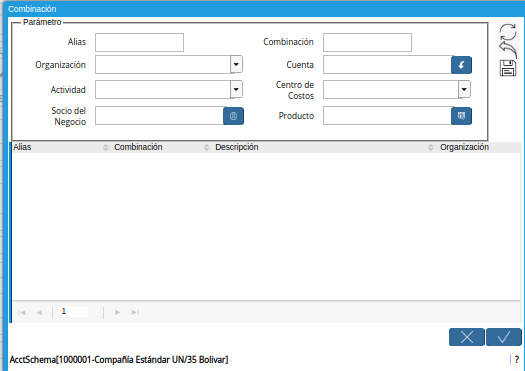Sort by Descripción column header
This screenshot has height=371, width=525.
(237, 147)
